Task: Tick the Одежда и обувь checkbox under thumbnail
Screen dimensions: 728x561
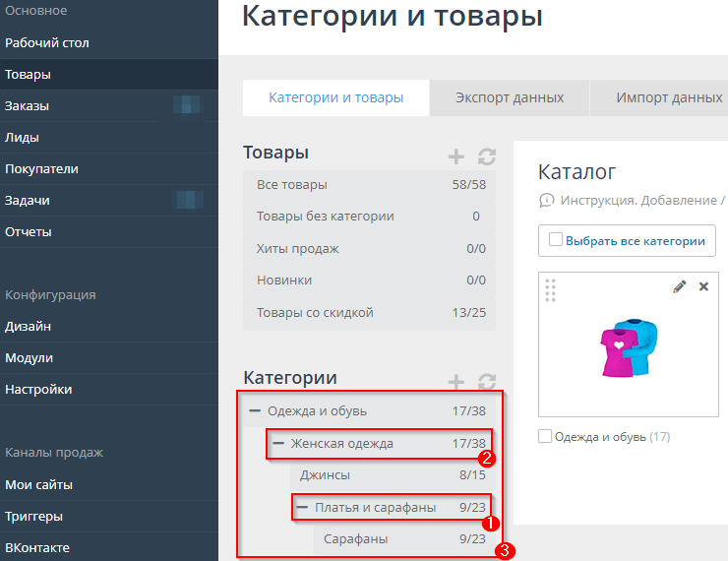Action: pos(545,436)
